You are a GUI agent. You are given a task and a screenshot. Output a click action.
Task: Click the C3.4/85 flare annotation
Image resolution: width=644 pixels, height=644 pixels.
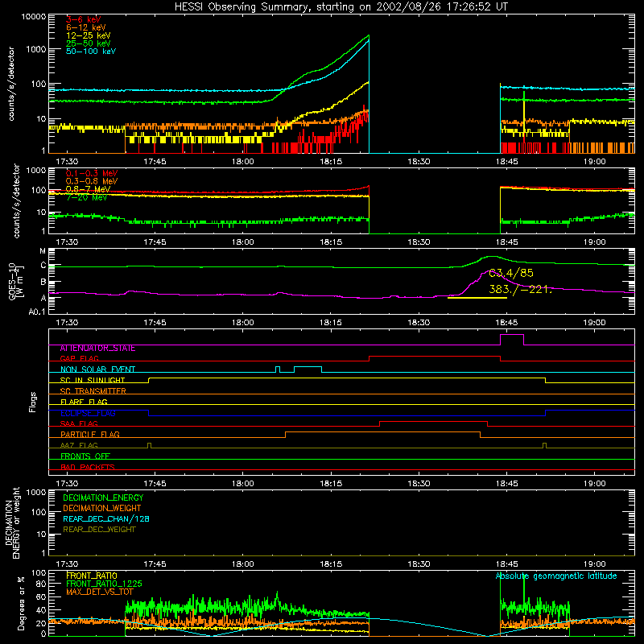511,273
